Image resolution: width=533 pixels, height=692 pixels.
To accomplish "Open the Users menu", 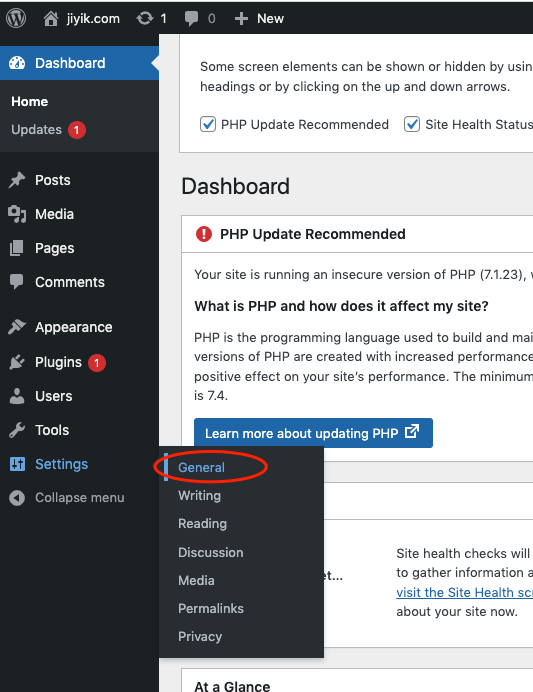I will [x=53, y=396].
